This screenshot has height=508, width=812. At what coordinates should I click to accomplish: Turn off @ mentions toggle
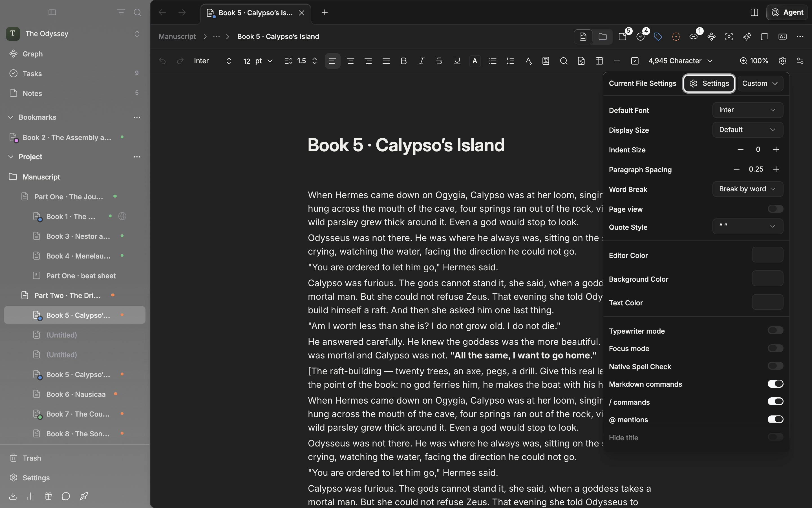tap(775, 419)
